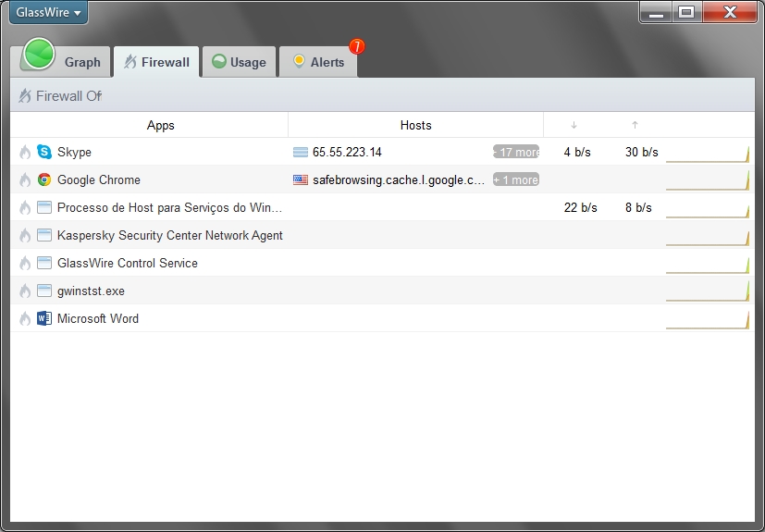Select the Google Chrome app name

[x=99, y=180]
